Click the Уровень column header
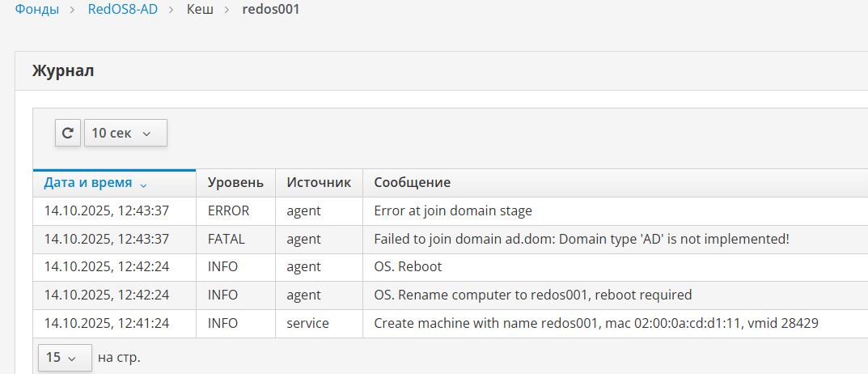868x374 pixels. click(x=235, y=183)
